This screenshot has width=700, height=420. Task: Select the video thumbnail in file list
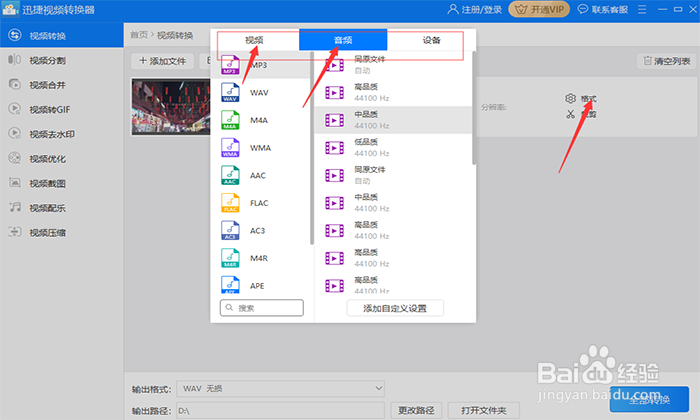[171, 107]
